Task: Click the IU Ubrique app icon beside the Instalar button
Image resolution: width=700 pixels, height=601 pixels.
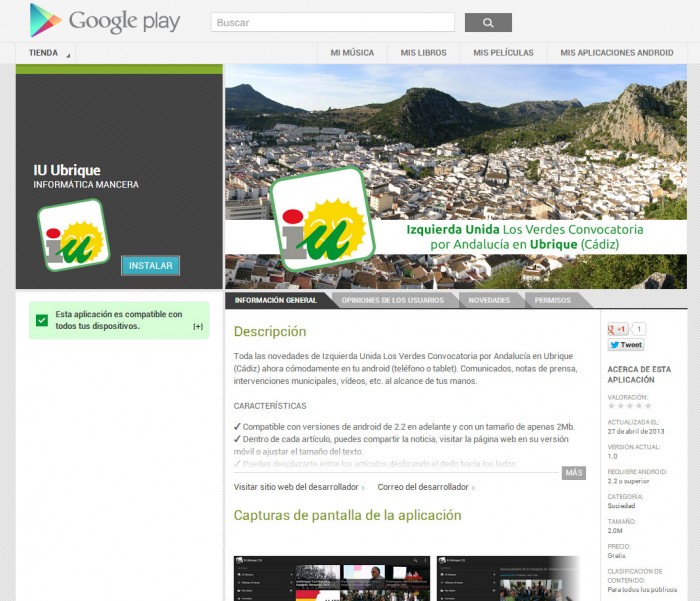Action: pyautogui.click(x=74, y=235)
